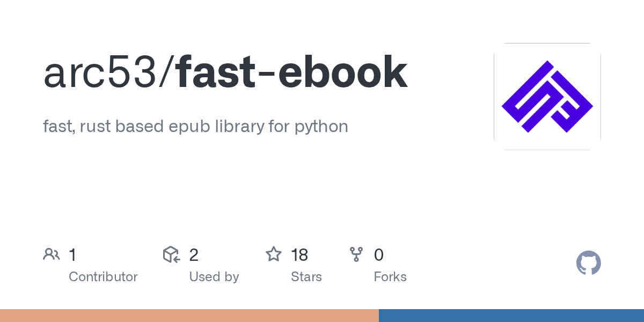Click the contributors people icon
644x322 pixels.
pyautogui.click(x=52, y=254)
